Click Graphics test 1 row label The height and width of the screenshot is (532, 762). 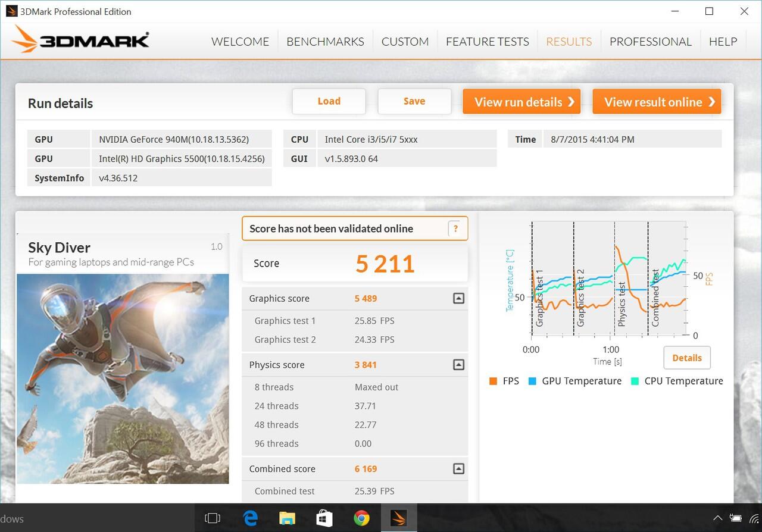[x=285, y=321]
